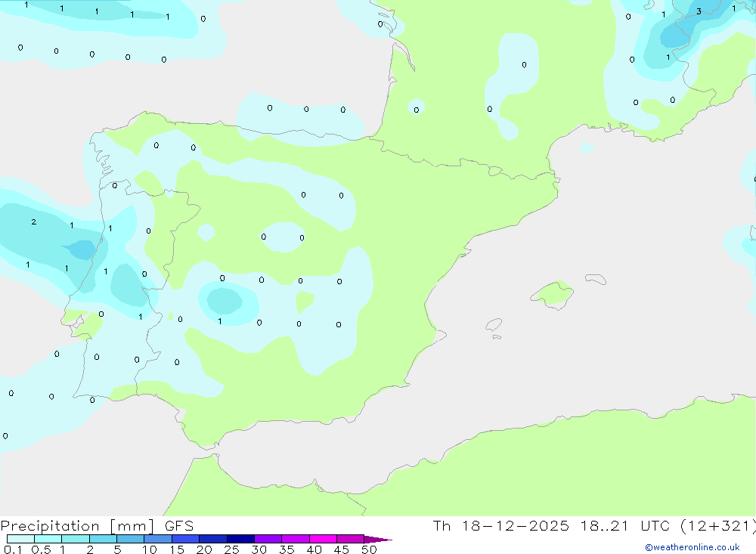Select the 30–35 mm legend color swatch
Screen dimensions: 756x554
point(268,539)
